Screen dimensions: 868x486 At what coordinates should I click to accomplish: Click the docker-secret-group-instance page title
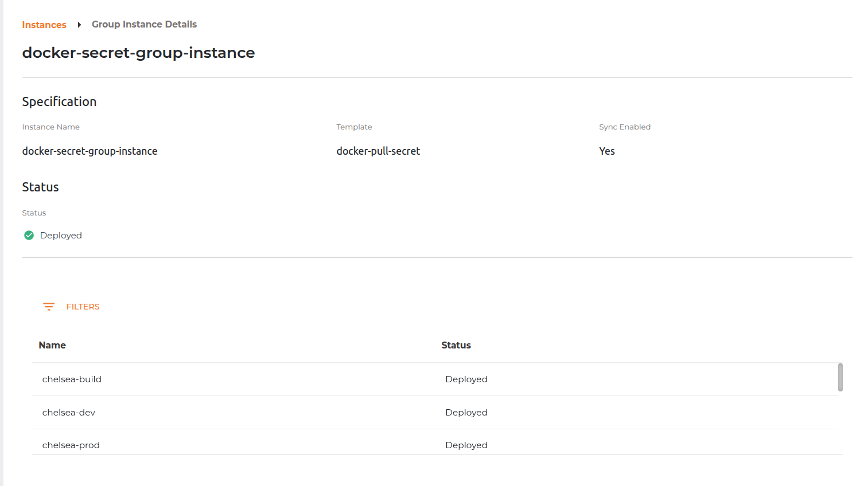138,53
